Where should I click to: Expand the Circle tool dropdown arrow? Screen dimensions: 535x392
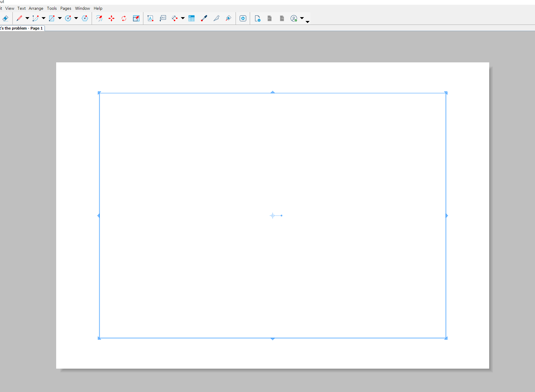click(x=76, y=18)
